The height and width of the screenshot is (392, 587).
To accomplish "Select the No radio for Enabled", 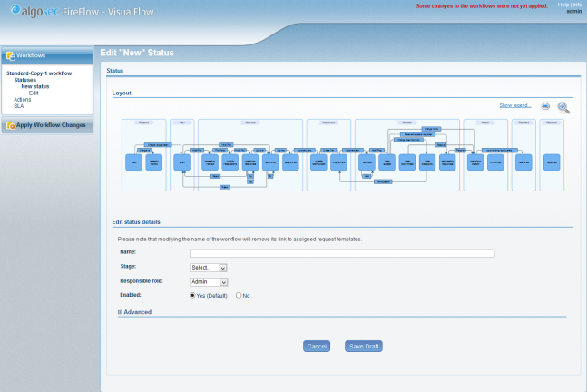I will pyautogui.click(x=239, y=295).
